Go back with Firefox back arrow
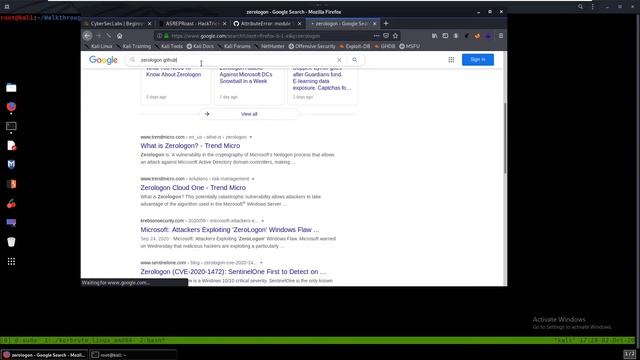The image size is (640, 360). tap(87, 36)
